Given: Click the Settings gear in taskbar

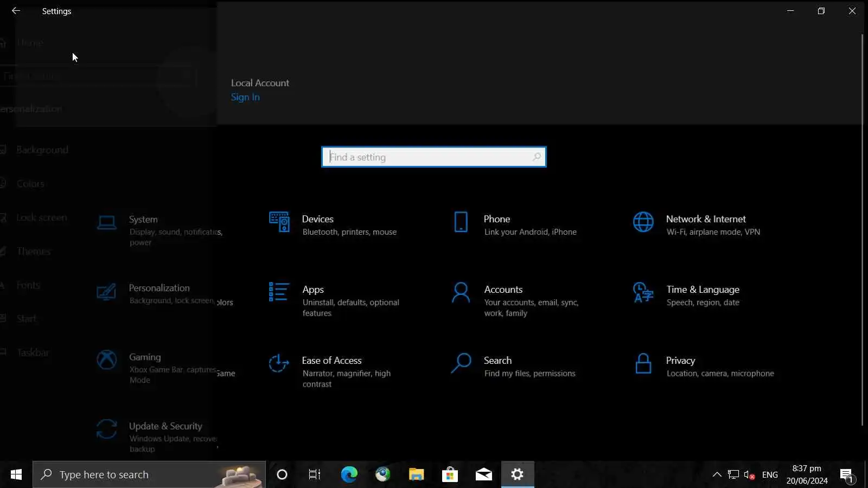Looking at the screenshot, I should click(518, 474).
